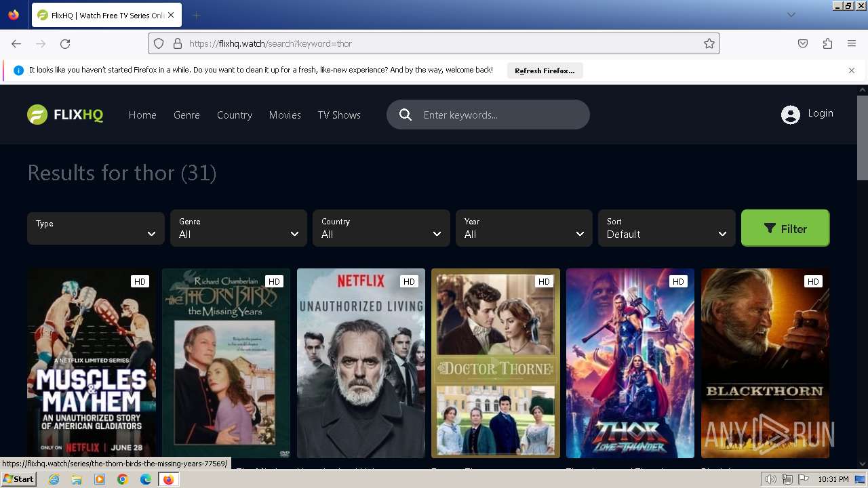Click the Action Center flag icon
The height and width of the screenshot is (488, 868).
[x=804, y=479]
